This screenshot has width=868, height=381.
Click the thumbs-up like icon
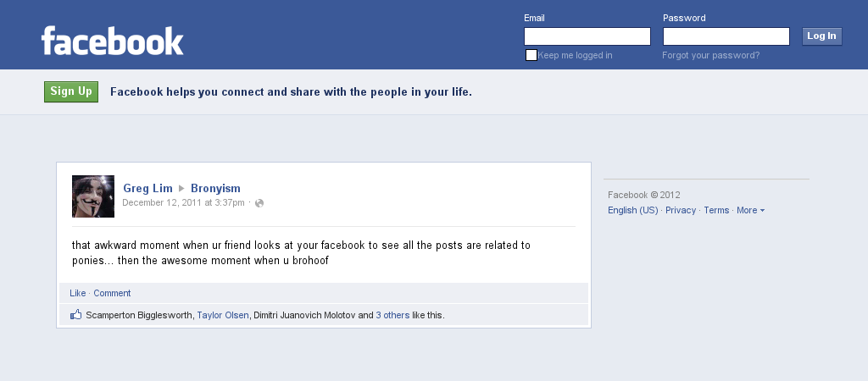pyautogui.click(x=76, y=315)
